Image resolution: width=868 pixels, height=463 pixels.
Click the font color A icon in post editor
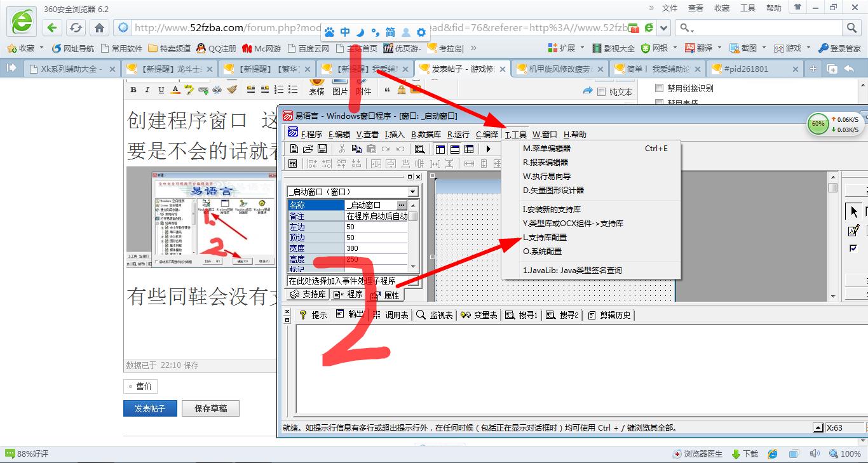coord(175,90)
